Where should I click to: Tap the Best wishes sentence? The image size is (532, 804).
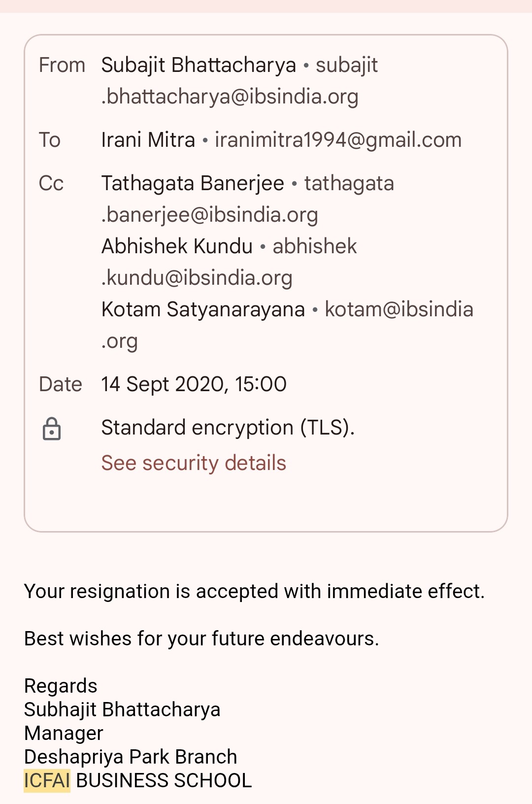pyautogui.click(x=201, y=638)
